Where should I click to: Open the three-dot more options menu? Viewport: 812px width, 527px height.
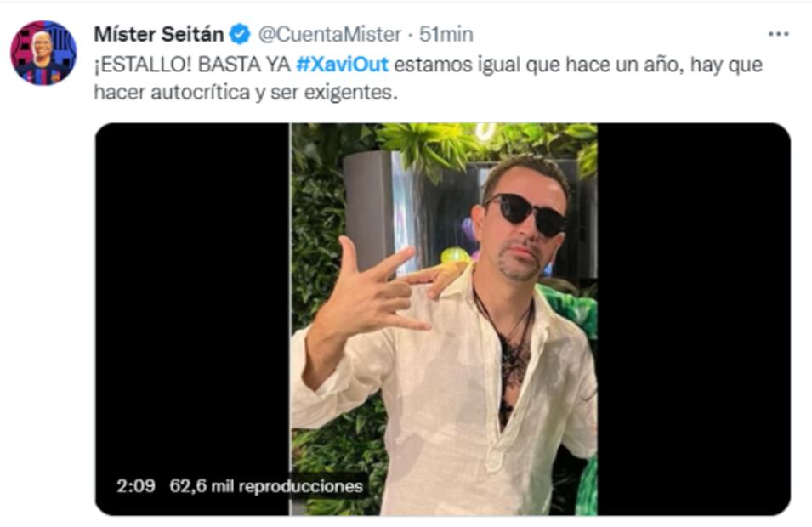pos(778,34)
